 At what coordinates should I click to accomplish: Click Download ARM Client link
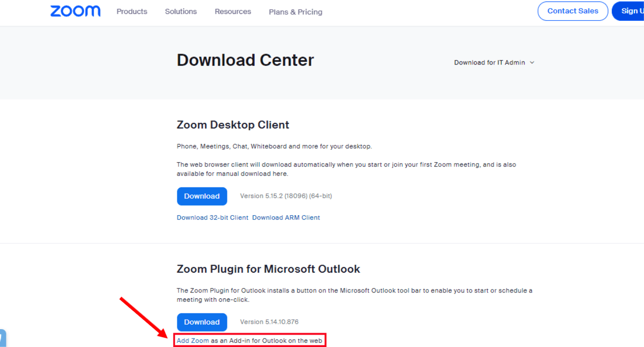[286, 218]
